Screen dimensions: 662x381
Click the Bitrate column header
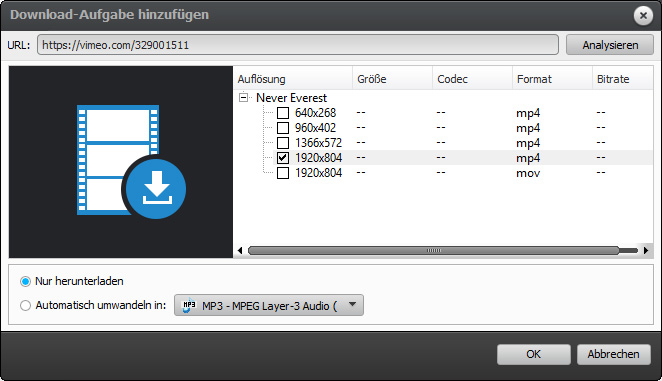tap(622, 79)
